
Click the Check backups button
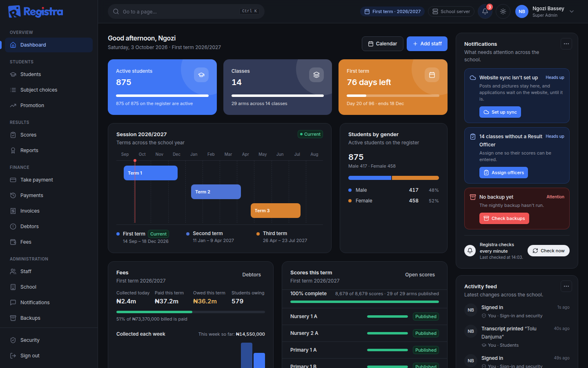(504, 218)
